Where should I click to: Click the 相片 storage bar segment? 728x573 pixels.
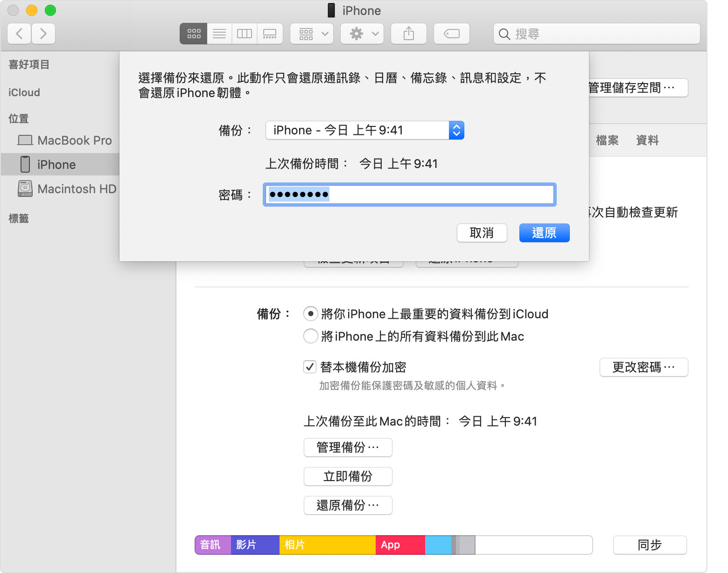(328, 545)
